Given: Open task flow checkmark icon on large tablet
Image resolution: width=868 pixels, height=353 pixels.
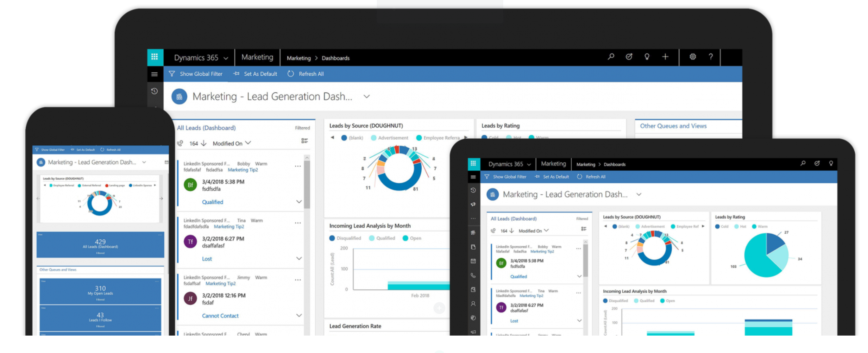Looking at the screenshot, I should point(629,57).
